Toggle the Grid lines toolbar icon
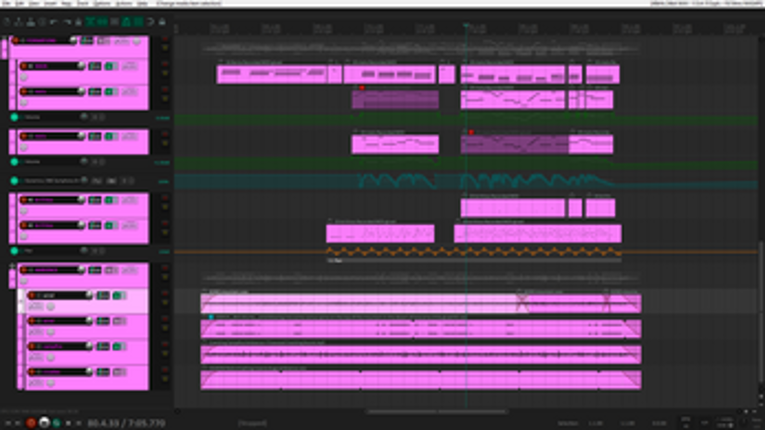The height and width of the screenshot is (430, 765). [x=138, y=22]
